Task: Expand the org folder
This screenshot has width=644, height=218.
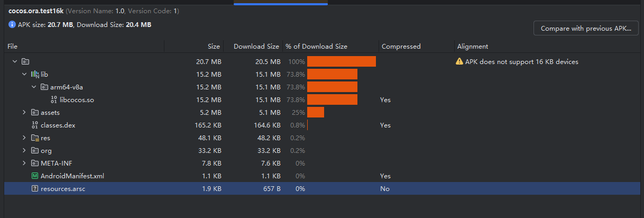Action: (24, 151)
